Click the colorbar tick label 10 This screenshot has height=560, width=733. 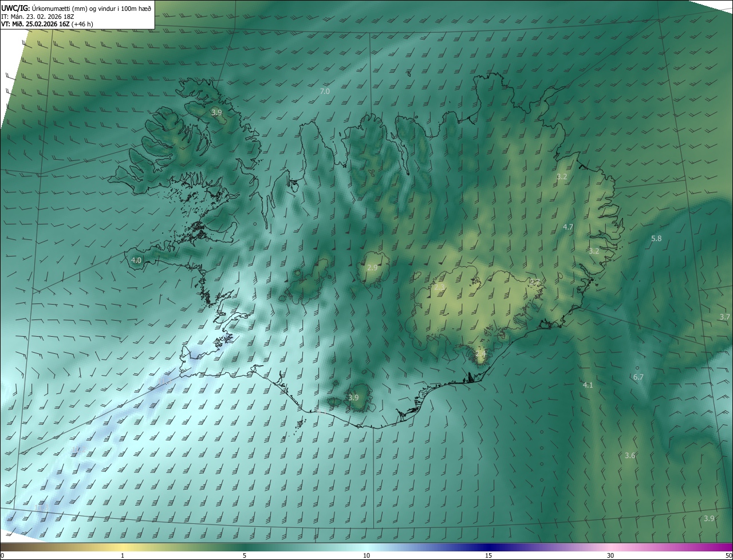366,556
